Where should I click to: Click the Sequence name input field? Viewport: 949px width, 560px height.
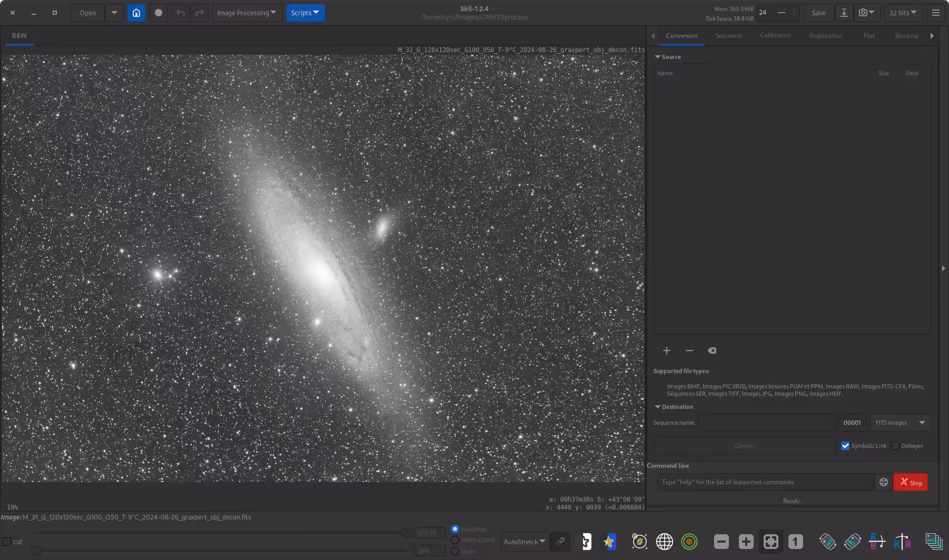pyautogui.click(x=767, y=423)
